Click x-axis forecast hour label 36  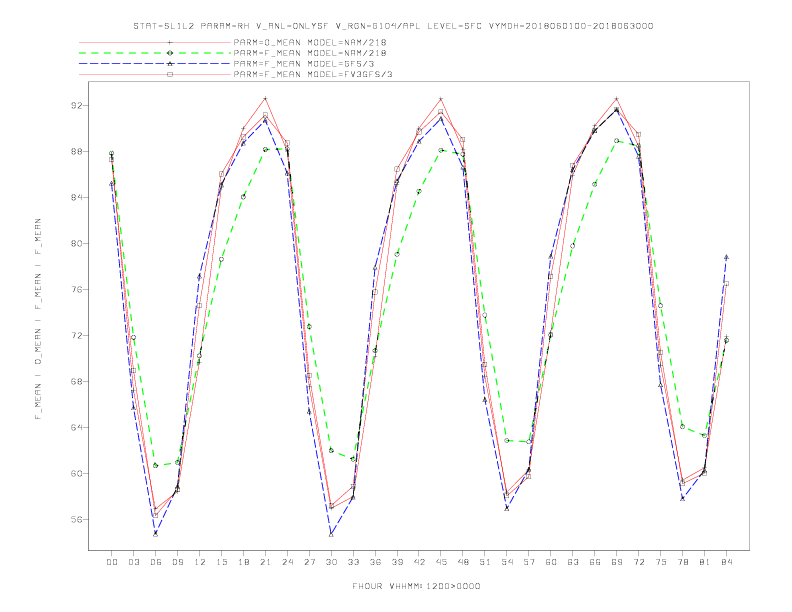(375, 562)
